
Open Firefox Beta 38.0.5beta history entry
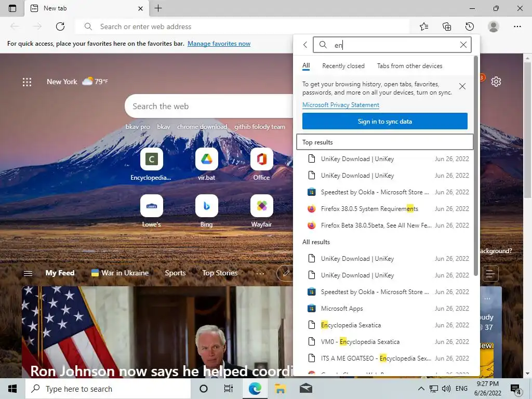tap(385, 225)
